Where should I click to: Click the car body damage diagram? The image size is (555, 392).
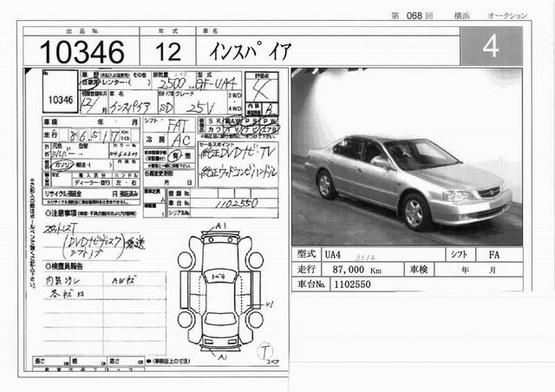[222, 290]
